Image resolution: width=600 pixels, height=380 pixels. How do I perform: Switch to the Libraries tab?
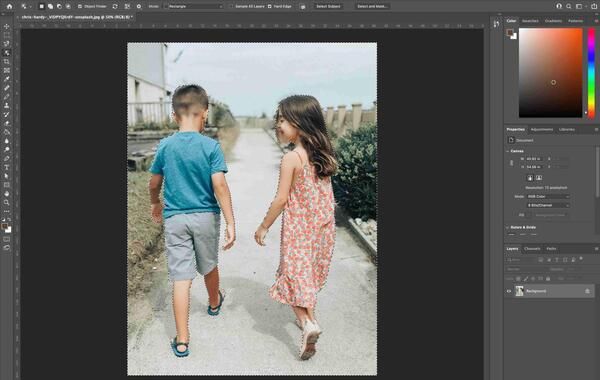(567, 130)
